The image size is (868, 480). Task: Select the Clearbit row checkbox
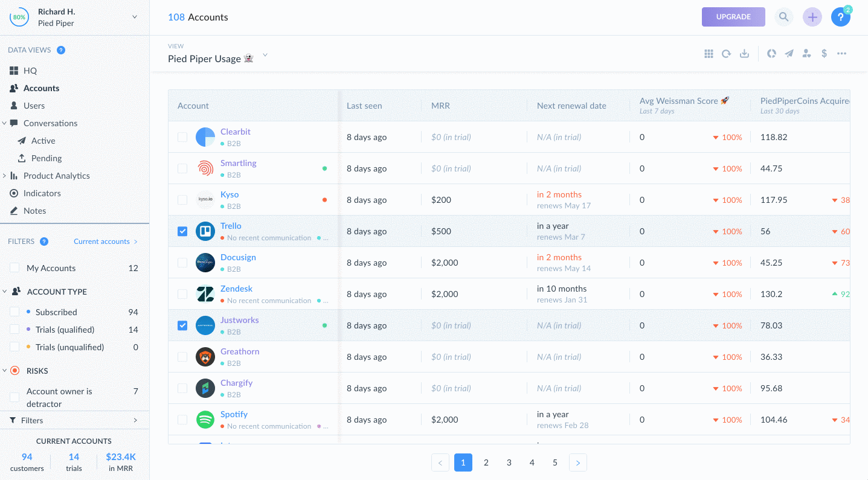point(182,137)
